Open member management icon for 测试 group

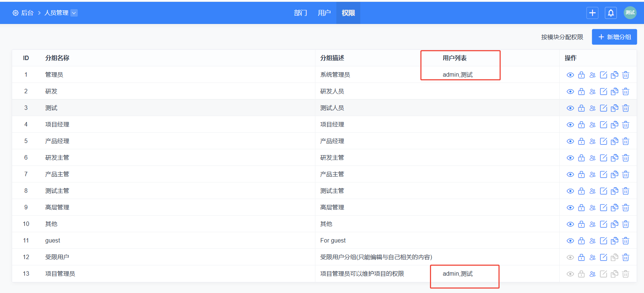click(592, 108)
